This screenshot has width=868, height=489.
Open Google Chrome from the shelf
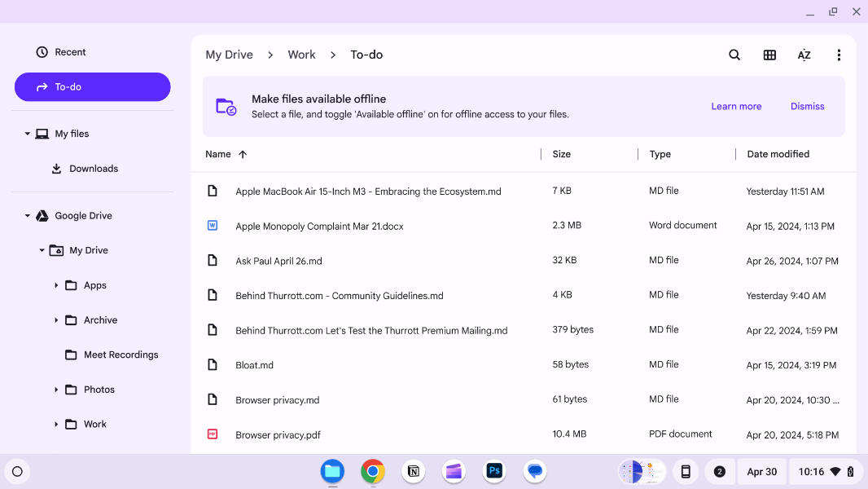(x=372, y=471)
